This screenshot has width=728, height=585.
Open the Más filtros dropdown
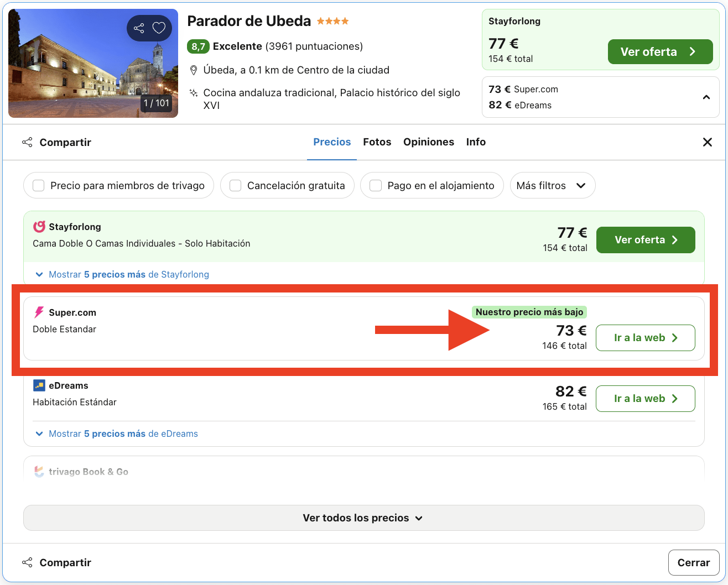tap(552, 185)
